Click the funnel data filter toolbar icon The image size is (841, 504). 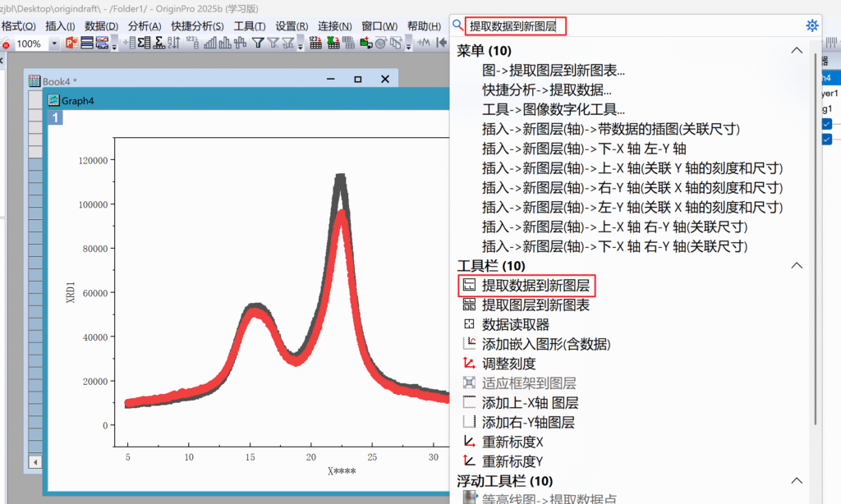click(258, 44)
